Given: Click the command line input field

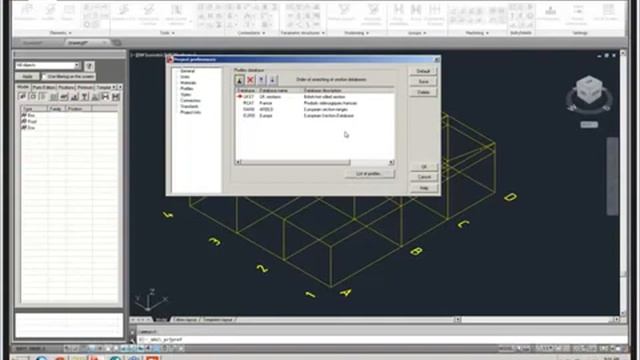Looking at the screenshot, I should (382, 339).
